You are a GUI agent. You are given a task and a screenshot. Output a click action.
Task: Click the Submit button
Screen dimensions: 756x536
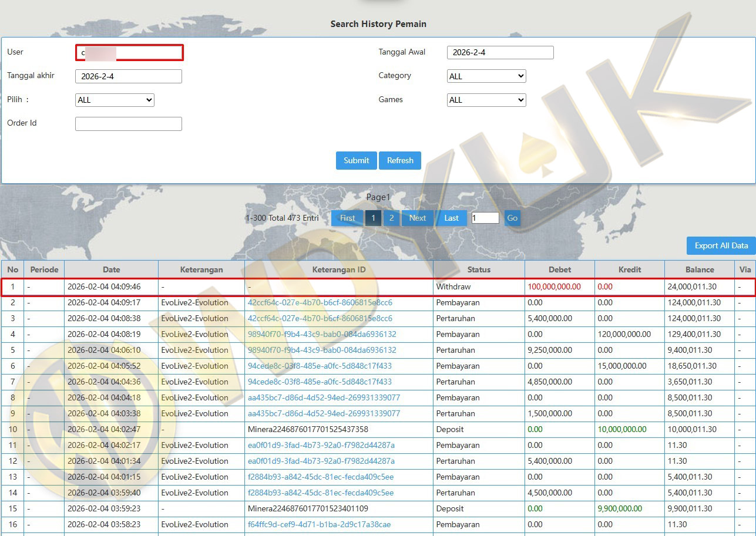click(356, 160)
